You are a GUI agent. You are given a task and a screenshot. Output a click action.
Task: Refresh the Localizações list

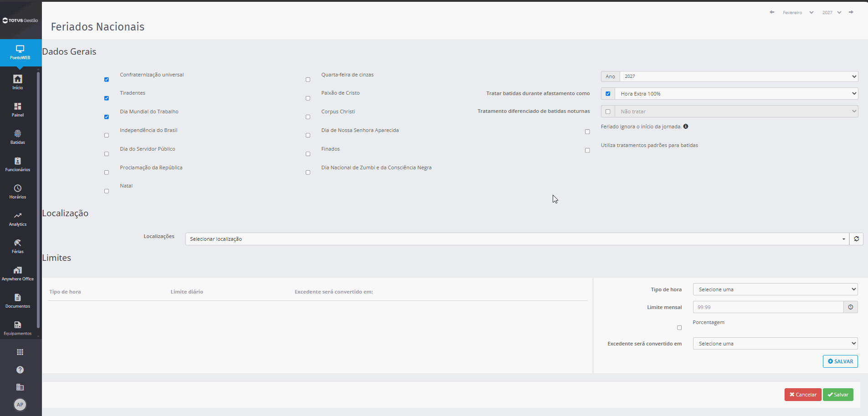tap(857, 239)
